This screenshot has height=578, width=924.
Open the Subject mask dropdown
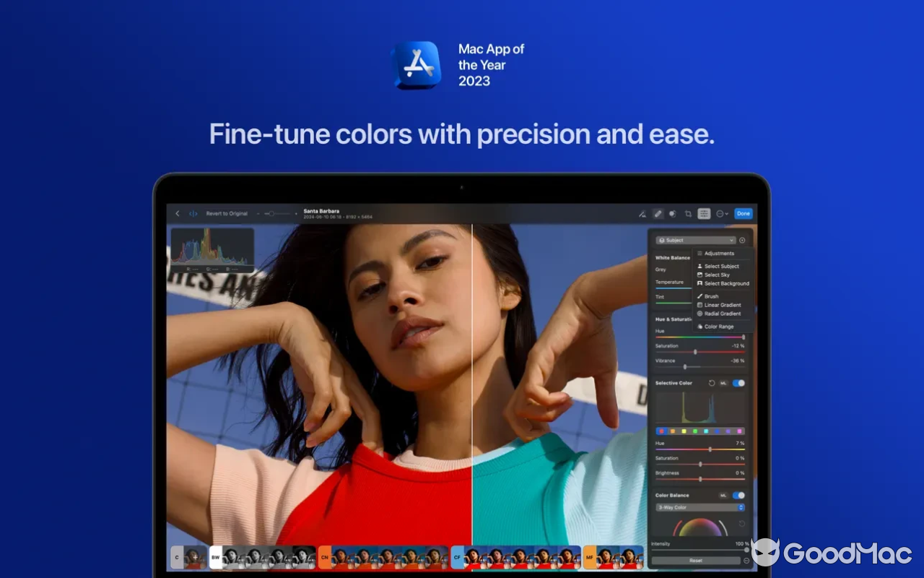(x=695, y=240)
